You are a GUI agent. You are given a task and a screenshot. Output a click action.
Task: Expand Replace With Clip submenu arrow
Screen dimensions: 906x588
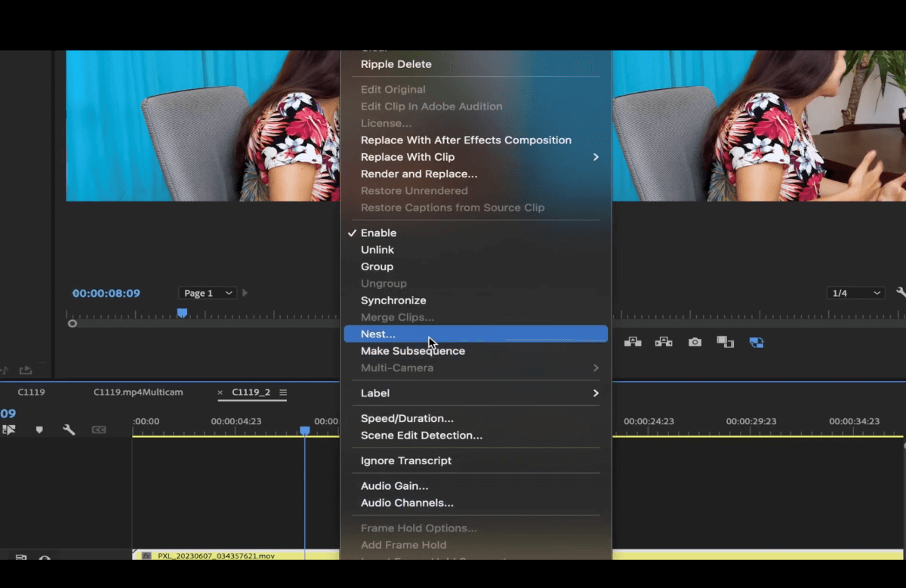coord(596,157)
